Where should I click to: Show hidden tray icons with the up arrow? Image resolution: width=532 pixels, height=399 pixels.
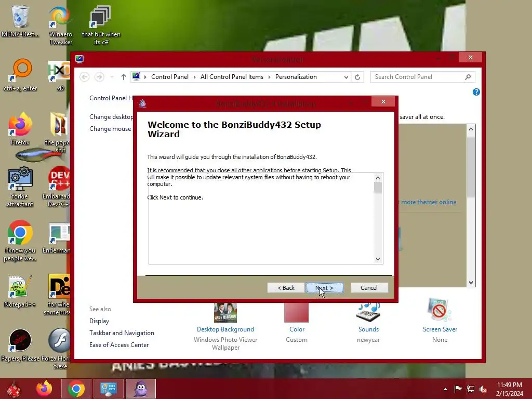click(x=445, y=389)
